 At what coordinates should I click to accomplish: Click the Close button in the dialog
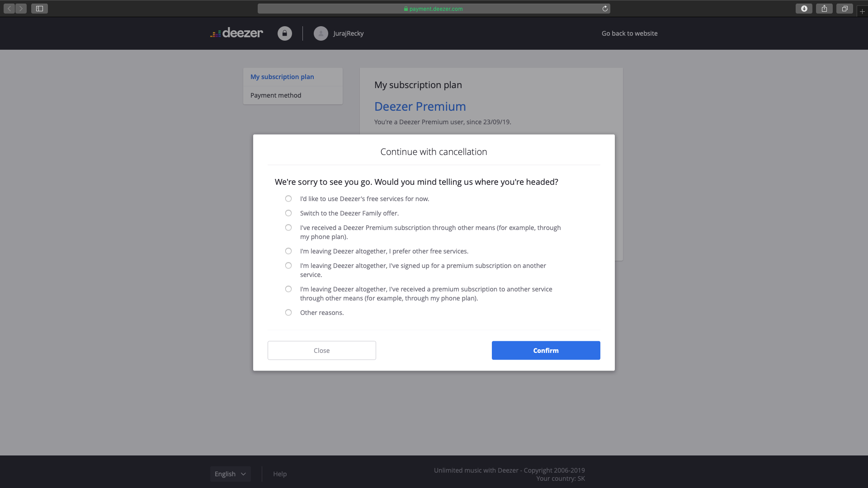(322, 351)
